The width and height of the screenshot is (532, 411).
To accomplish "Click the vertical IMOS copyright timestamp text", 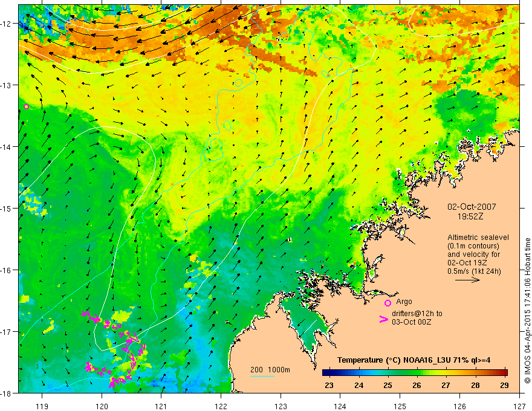I will pos(528,311).
